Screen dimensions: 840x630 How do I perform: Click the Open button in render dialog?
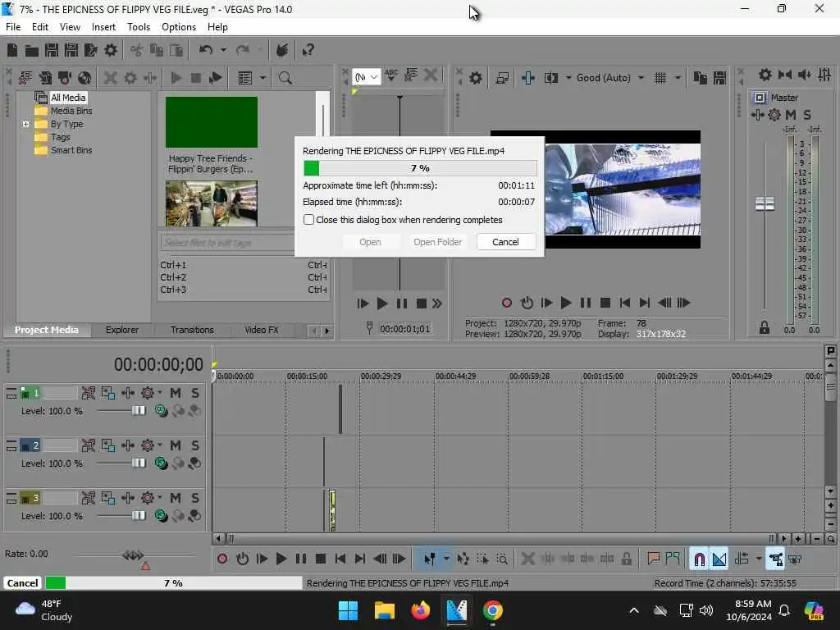pyautogui.click(x=370, y=242)
